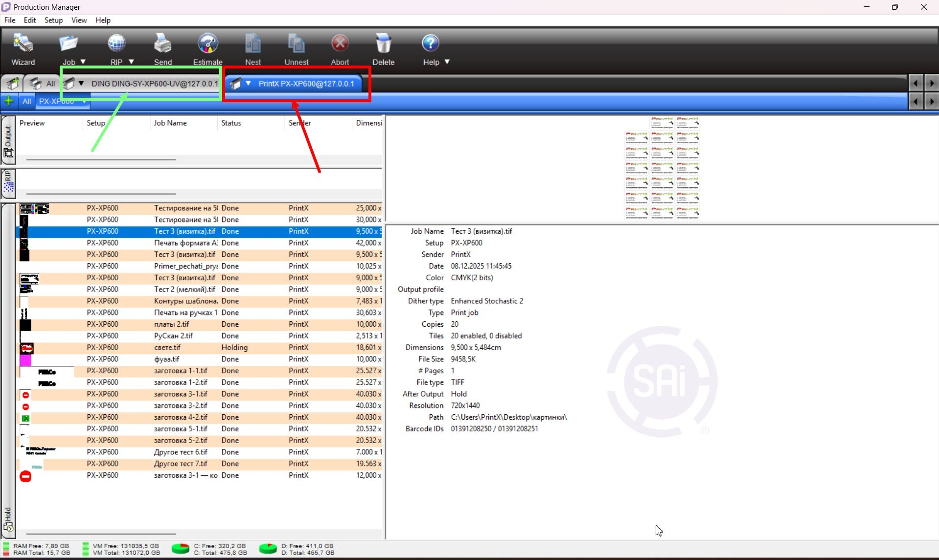Image resolution: width=939 pixels, height=560 pixels.
Task: Open the Help toolbar dropdown arrow
Action: click(447, 62)
